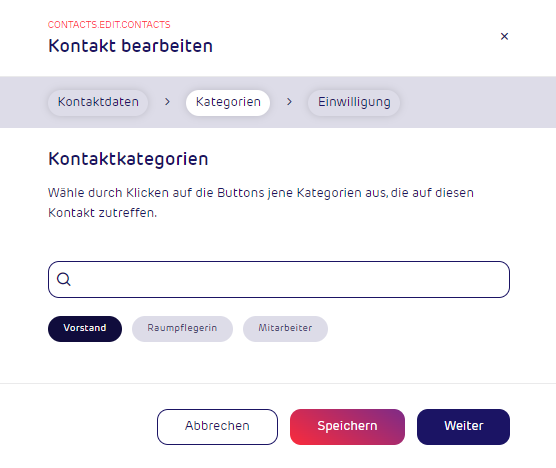The image size is (556, 468).
Task: Close the Kontakt bearbeiten dialog
Action: pos(504,37)
